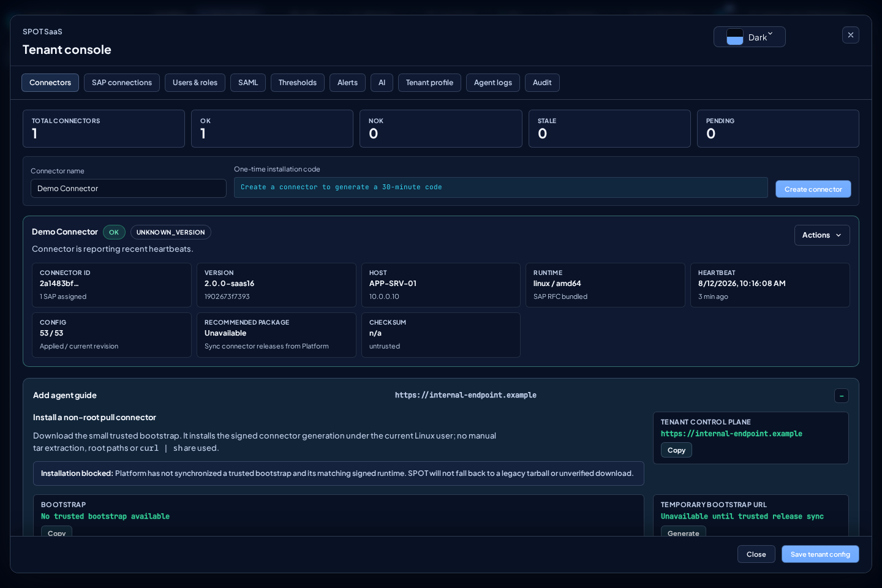Click the Pending stat card
The height and width of the screenshot is (588, 882).
778,129
